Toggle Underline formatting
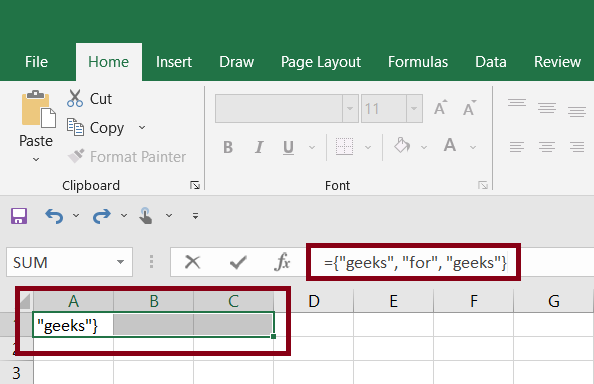The image size is (594, 384). pyautogui.click(x=288, y=147)
